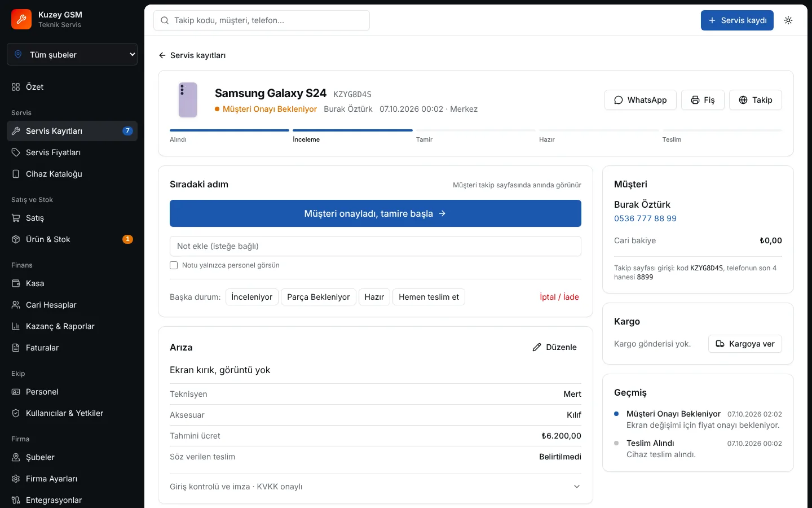Click the Cari Hesaplar people icon

coord(16,305)
